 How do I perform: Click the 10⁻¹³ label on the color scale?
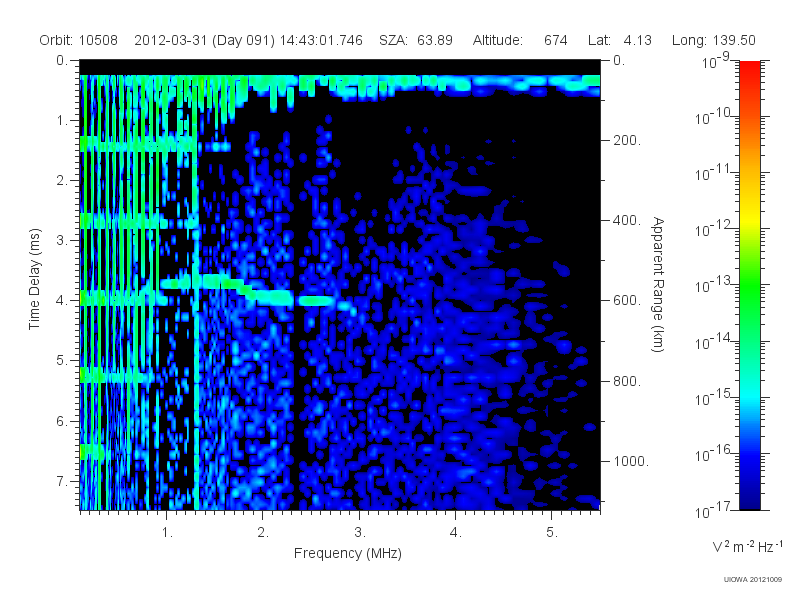tap(714, 286)
